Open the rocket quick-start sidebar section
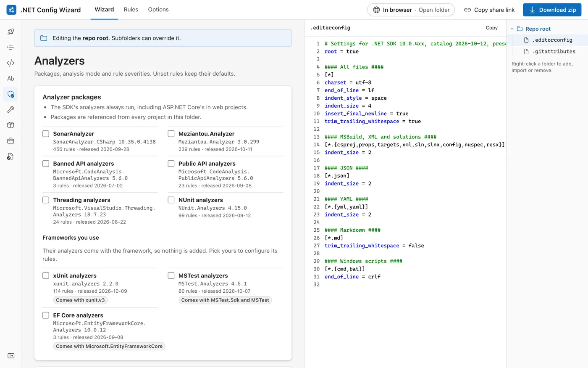Image resolution: width=588 pixels, height=368 pixels. pyautogui.click(x=11, y=32)
